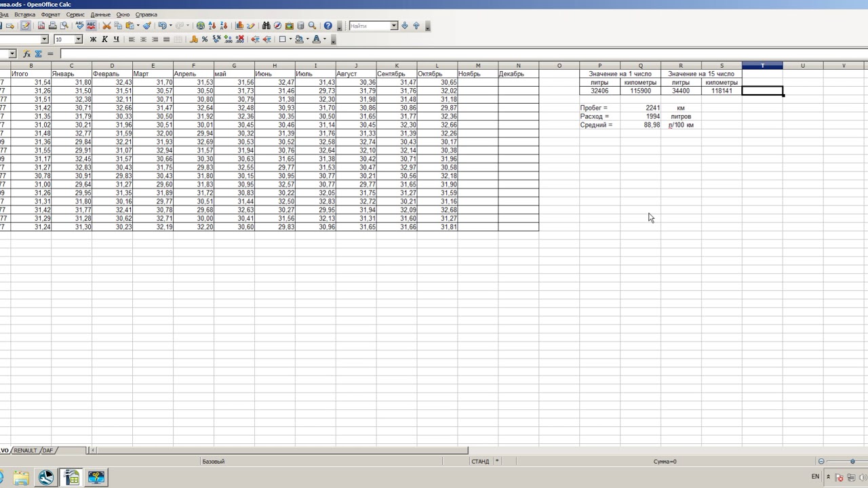Open the Окно menu

tap(123, 14)
